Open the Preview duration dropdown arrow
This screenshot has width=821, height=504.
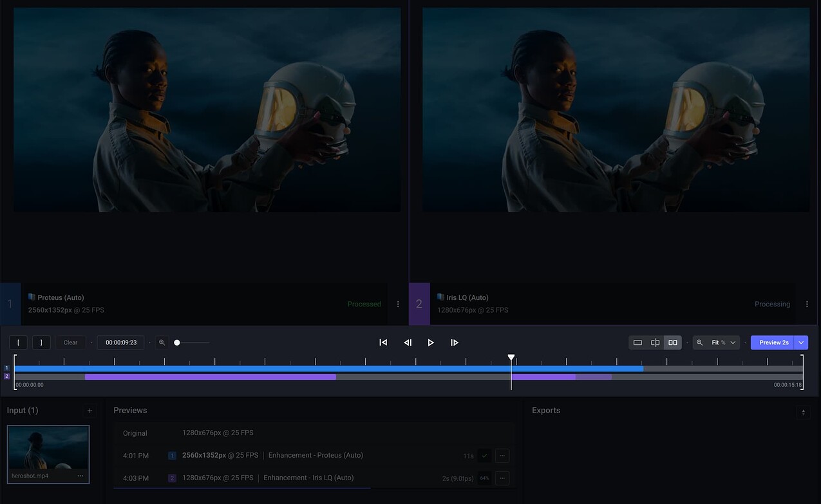coord(802,342)
